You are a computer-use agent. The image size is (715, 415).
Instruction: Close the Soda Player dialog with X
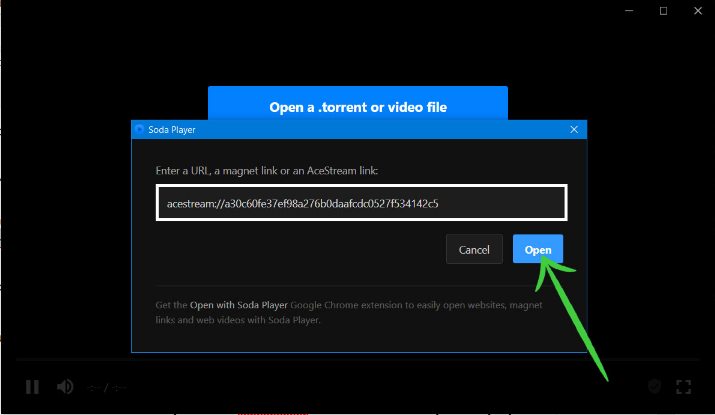click(x=574, y=130)
